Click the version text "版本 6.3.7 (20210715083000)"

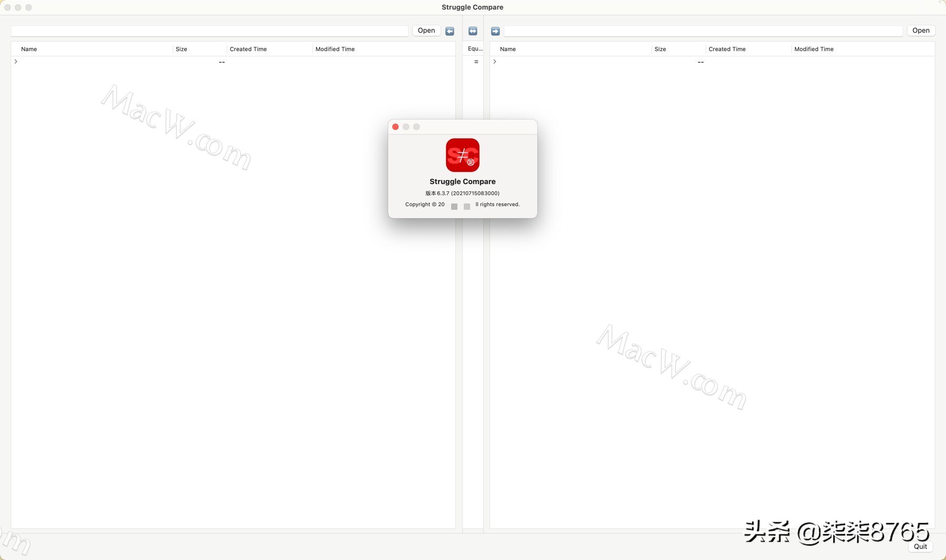(463, 194)
